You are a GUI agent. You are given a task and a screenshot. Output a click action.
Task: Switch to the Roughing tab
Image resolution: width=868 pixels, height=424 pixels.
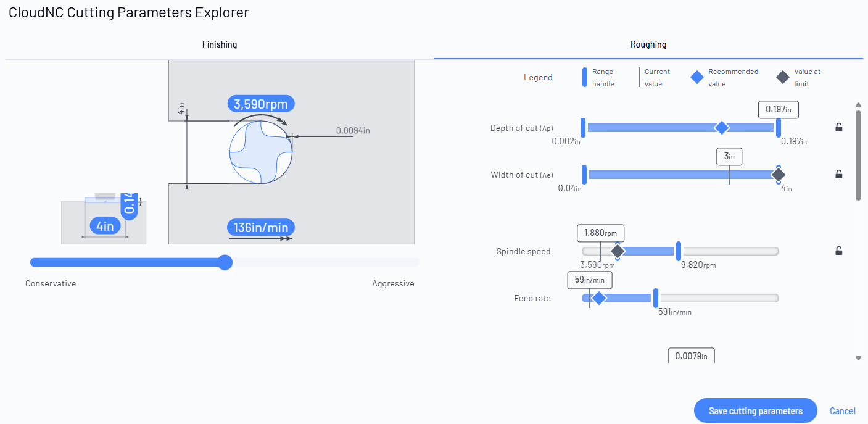pos(648,44)
